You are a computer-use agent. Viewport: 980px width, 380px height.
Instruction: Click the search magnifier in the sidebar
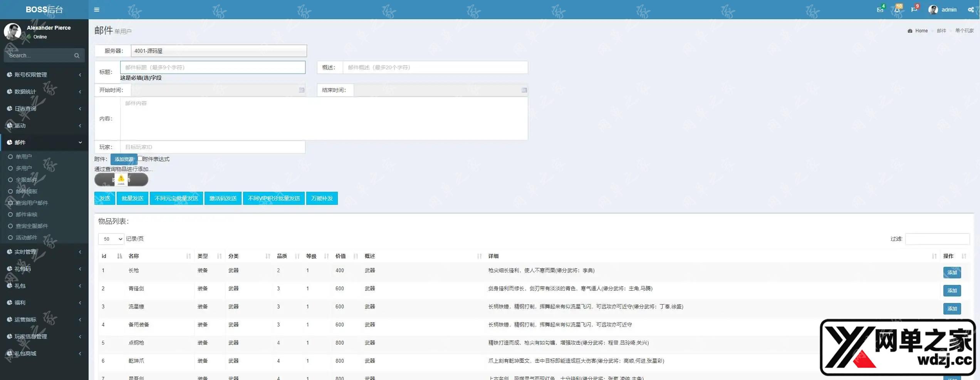[x=77, y=55]
